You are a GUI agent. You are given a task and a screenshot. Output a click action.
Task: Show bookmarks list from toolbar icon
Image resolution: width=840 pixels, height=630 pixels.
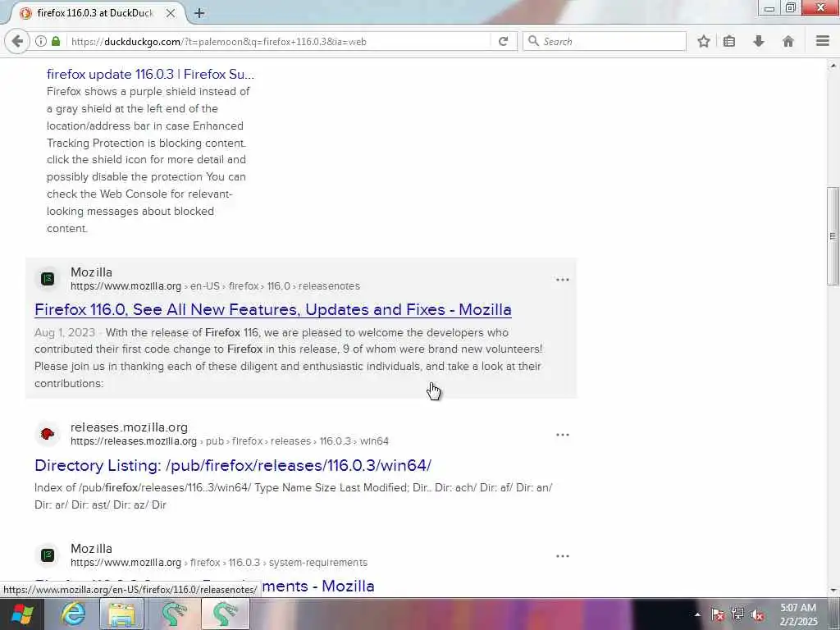pos(729,41)
